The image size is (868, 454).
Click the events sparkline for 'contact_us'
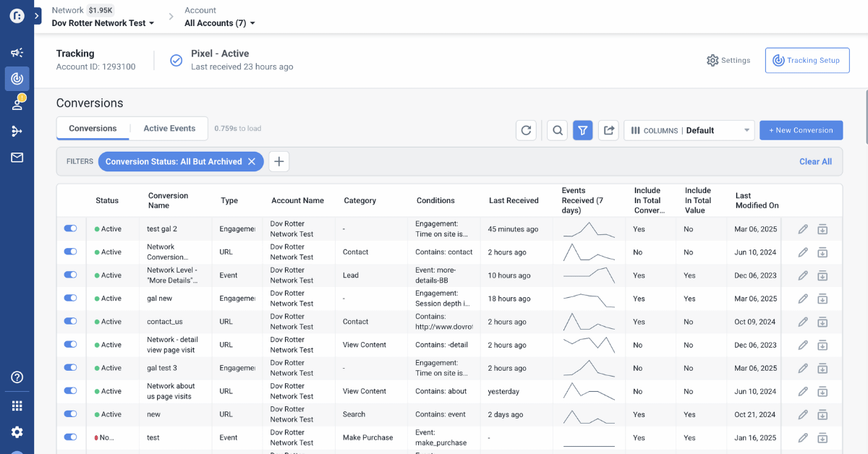tap(589, 322)
